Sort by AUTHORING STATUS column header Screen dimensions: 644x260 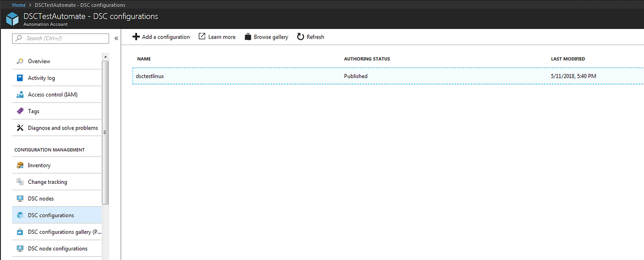367,59
